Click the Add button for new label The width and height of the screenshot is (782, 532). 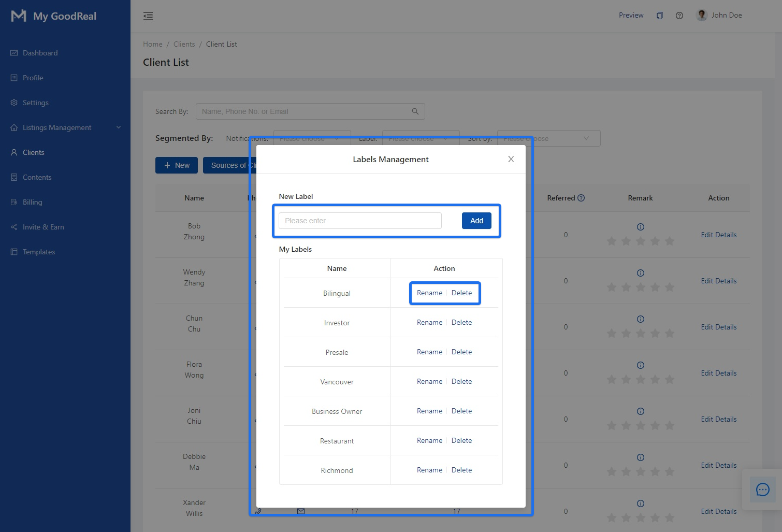pyautogui.click(x=476, y=221)
